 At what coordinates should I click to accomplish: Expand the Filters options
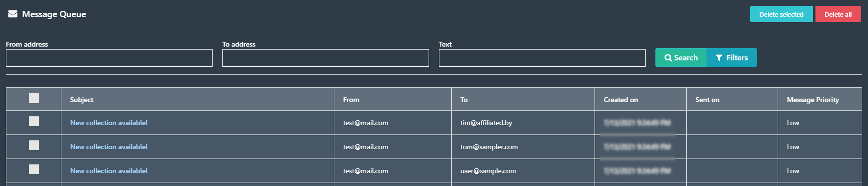point(732,57)
